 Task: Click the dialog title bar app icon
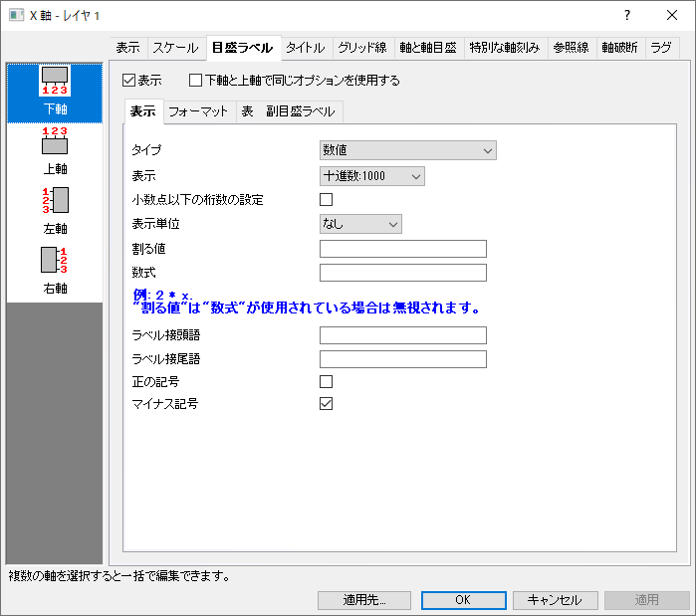pos(16,15)
